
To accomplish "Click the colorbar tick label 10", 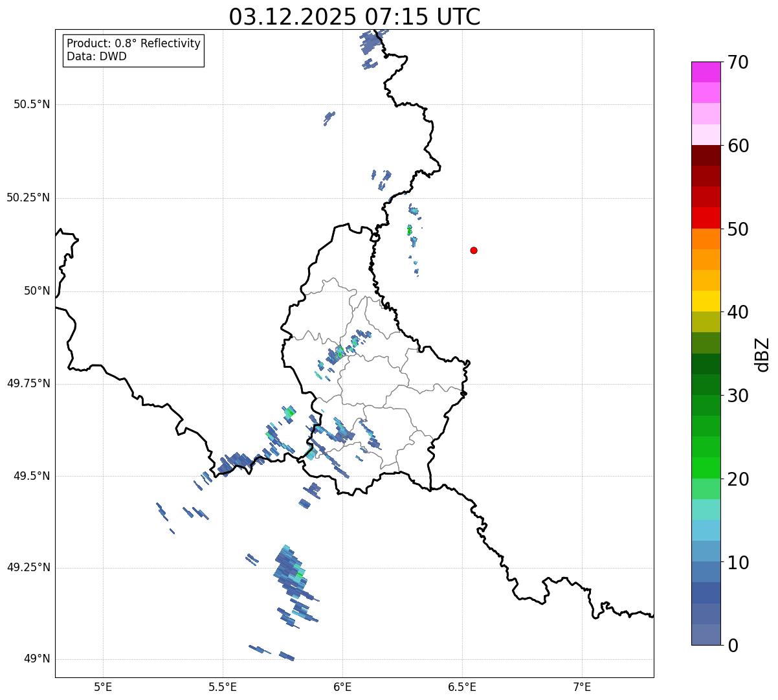I will [x=738, y=563].
